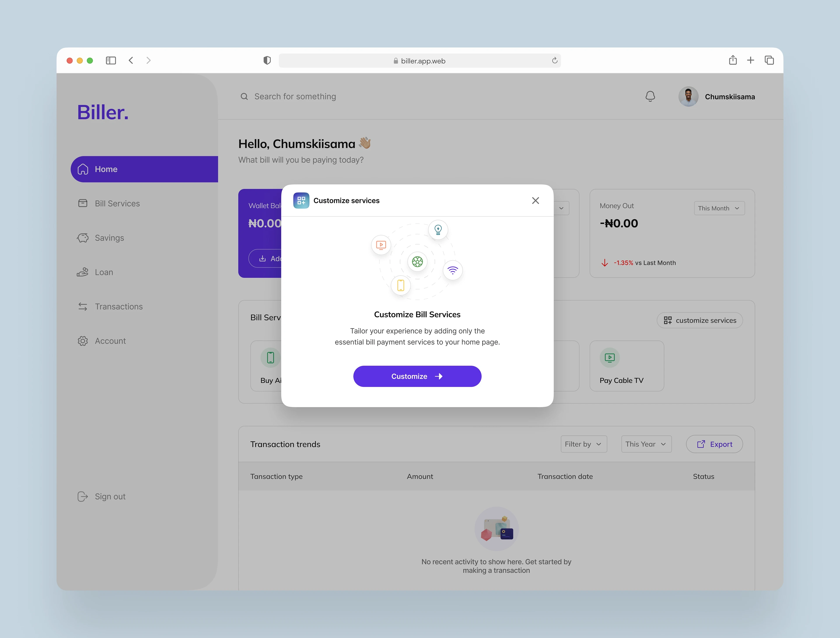Click the electricity bulb service icon
Viewport: 840px width, 638px height.
[x=438, y=229]
